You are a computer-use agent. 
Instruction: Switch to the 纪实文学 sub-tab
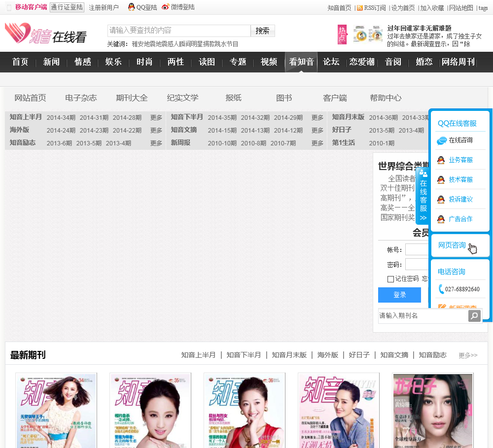[183, 98]
